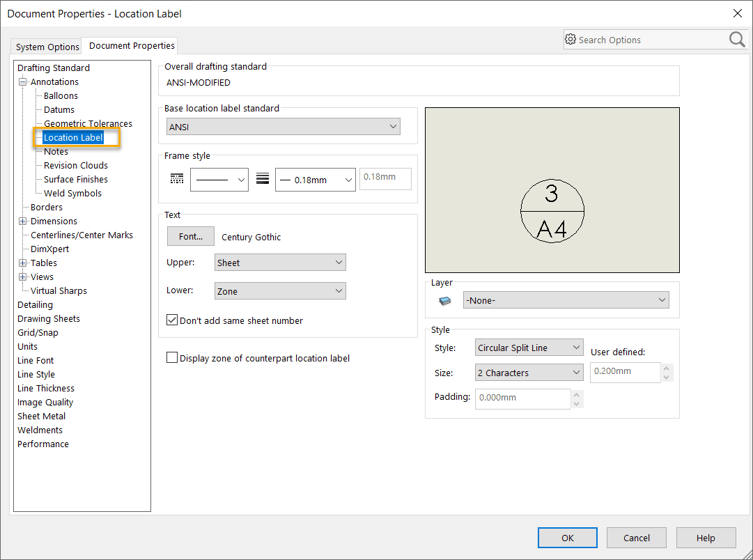Toggle Don't add same sheet number

[172, 320]
